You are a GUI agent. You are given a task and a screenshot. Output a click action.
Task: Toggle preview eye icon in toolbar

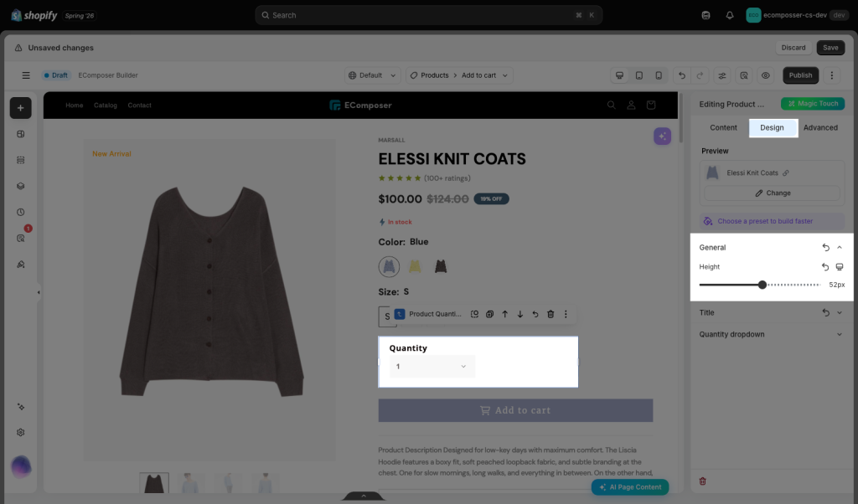pyautogui.click(x=766, y=75)
